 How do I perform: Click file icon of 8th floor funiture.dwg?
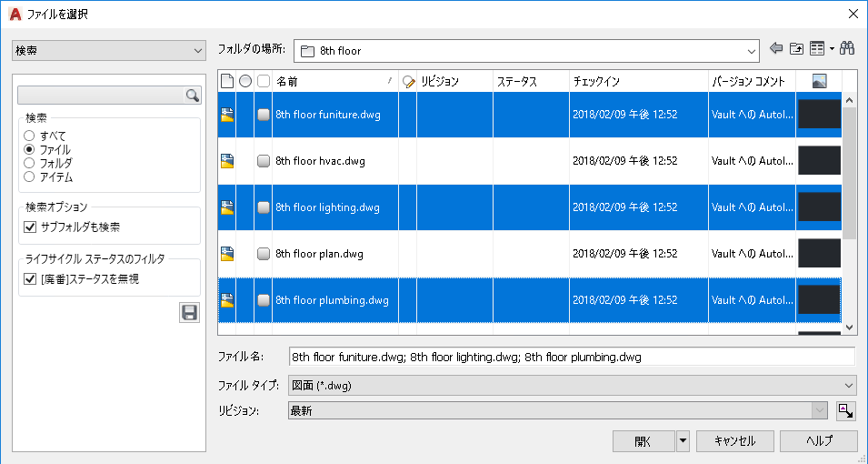coord(227,115)
